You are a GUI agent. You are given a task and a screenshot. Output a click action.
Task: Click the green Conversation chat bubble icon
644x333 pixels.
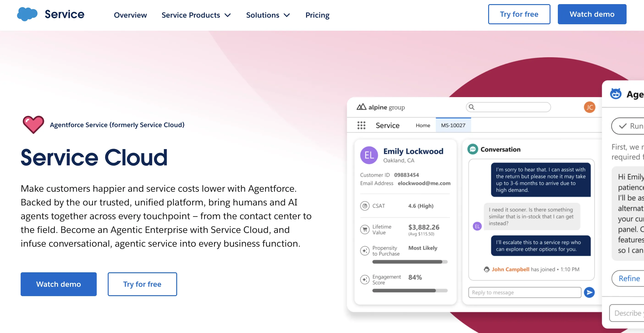tap(473, 149)
